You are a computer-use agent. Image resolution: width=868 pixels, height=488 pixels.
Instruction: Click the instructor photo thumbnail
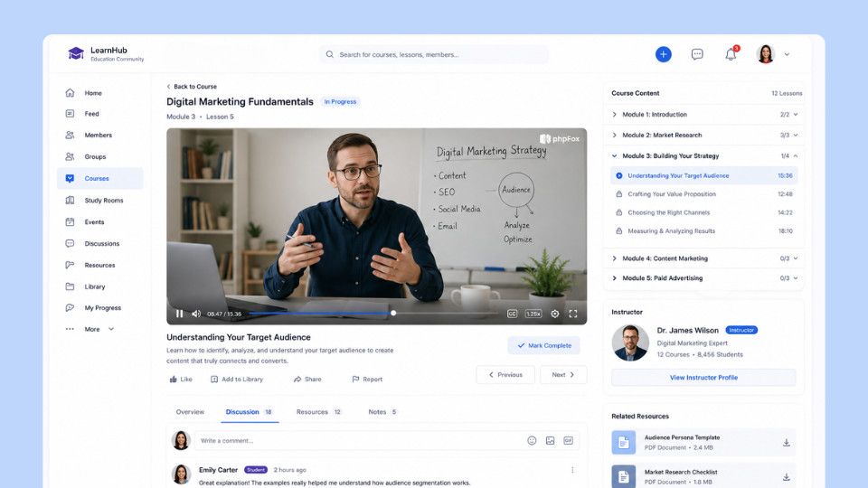click(x=630, y=343)
